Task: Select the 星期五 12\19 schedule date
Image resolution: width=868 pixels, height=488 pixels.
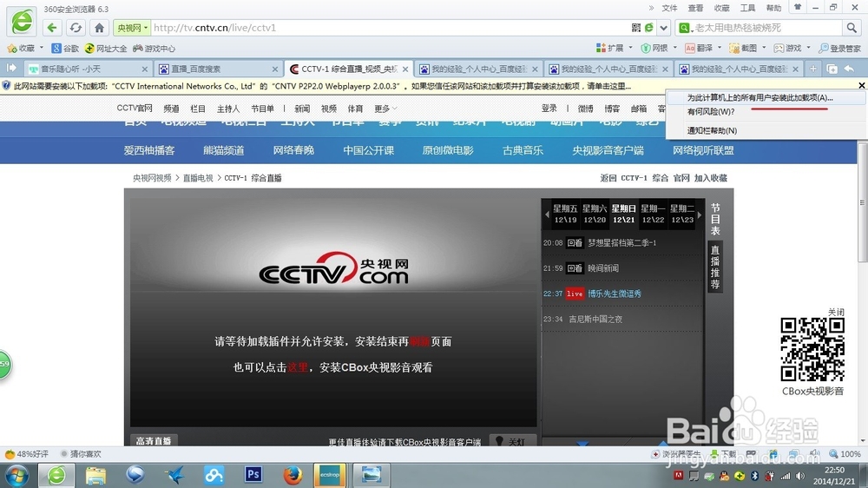Action: pos(565,214)
